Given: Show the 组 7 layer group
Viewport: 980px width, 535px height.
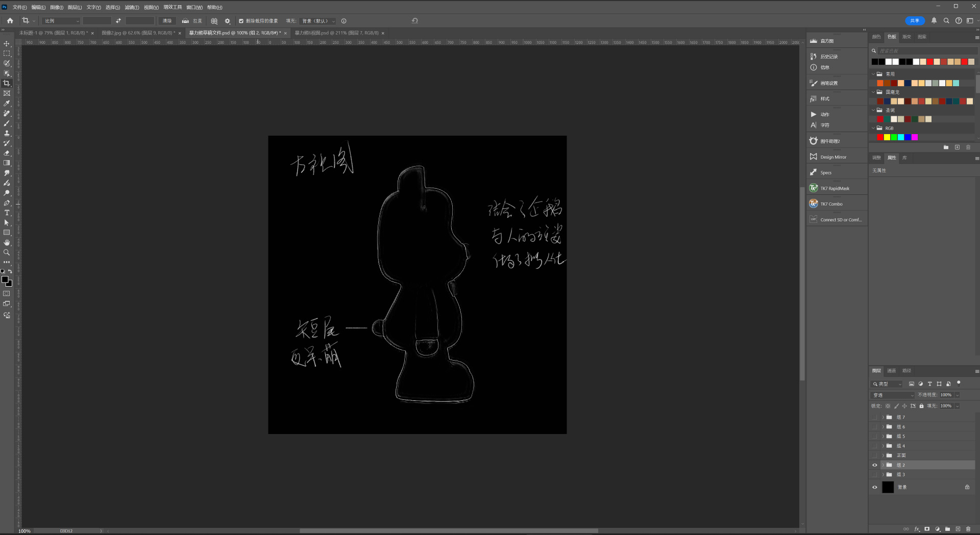Looking at the screenshot, I should click(x=874, y=417).
